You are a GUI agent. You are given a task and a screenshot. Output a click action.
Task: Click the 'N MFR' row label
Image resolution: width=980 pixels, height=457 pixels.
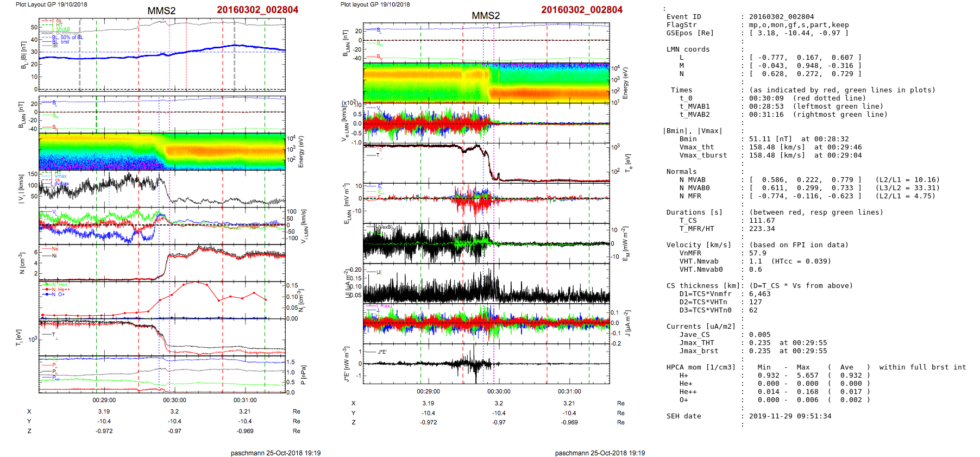tap(690, 196)
